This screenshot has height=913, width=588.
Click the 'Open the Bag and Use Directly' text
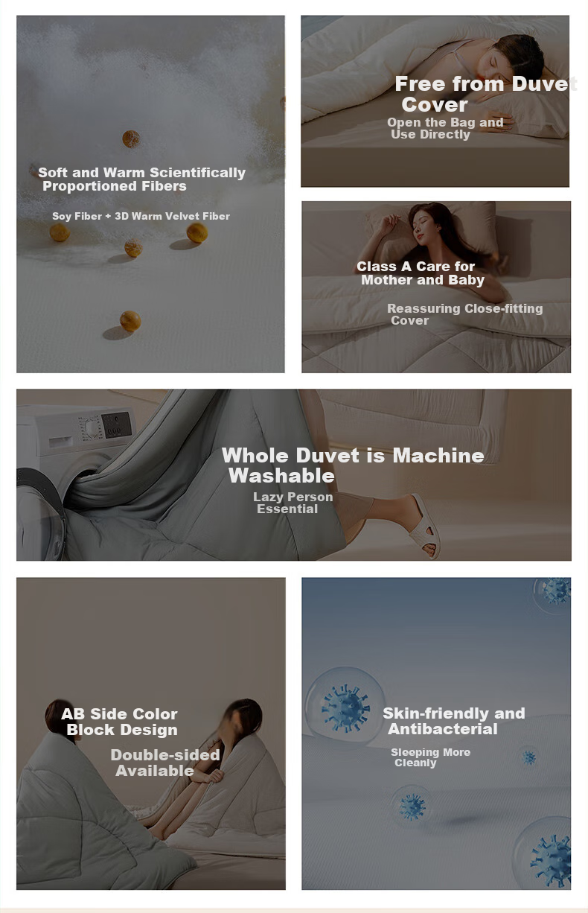pyautogui.click(x=445, y=128)
